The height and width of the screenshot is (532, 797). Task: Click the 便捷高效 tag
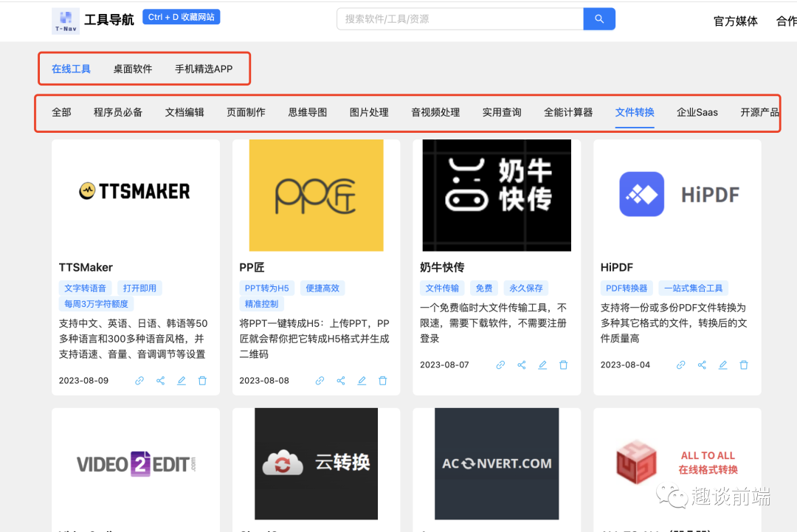click(x=322, y=288)
